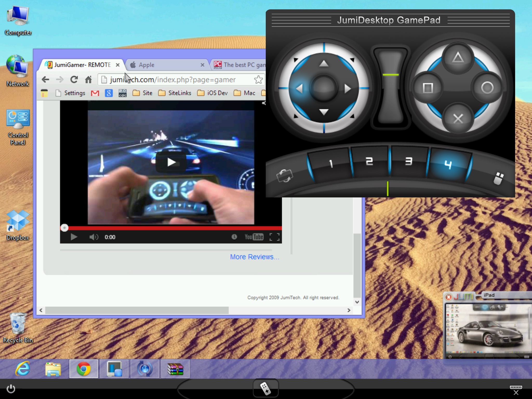
Task: Select gamepad profile 2
Action: pyautogui.click(x=369, y=162)
